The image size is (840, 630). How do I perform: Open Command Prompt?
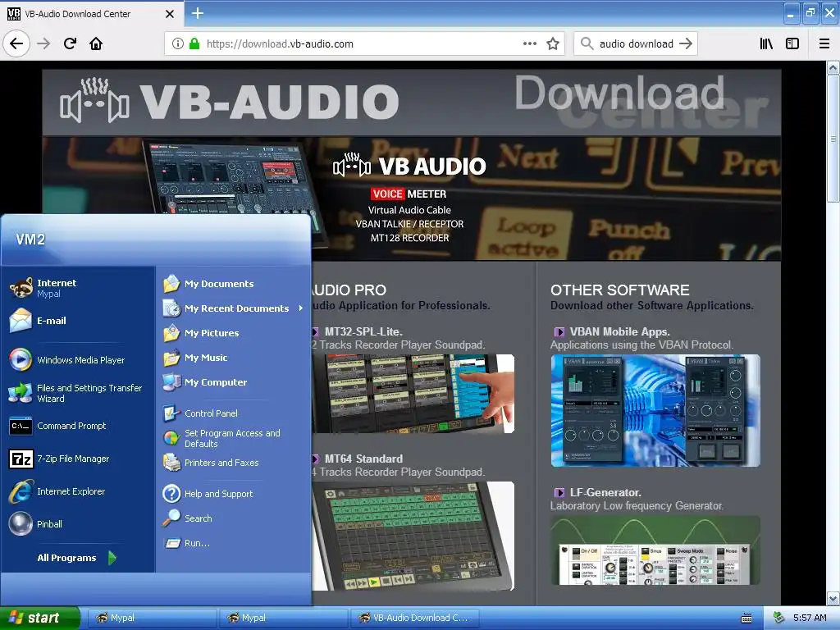(78, 426)
